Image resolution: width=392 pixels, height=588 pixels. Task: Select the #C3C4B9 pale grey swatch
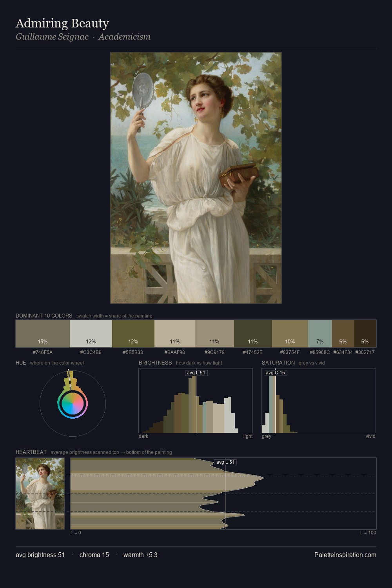click(91, 334)
